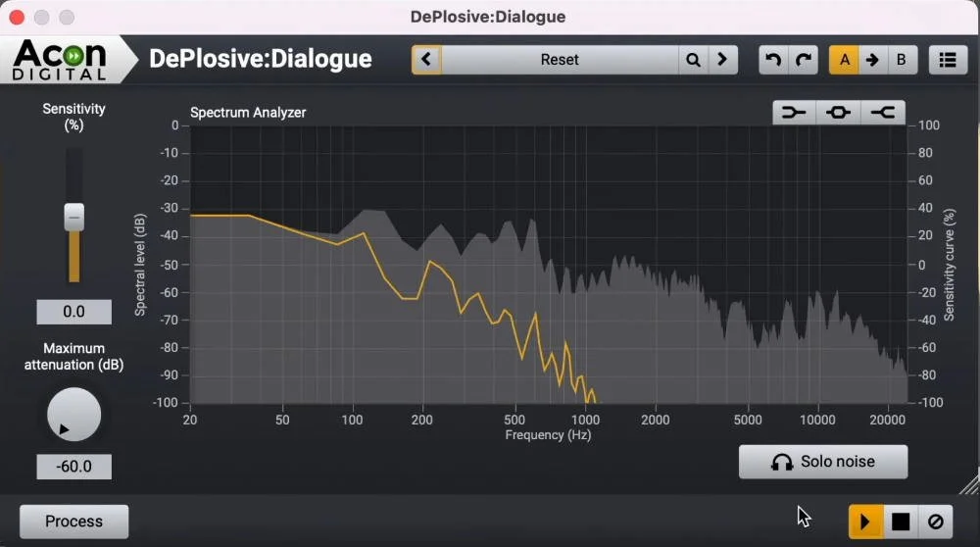Choose the low-shelf sensitivity curve shape
The width and height of the screenshot is (980, 547).
click(794, 113)
